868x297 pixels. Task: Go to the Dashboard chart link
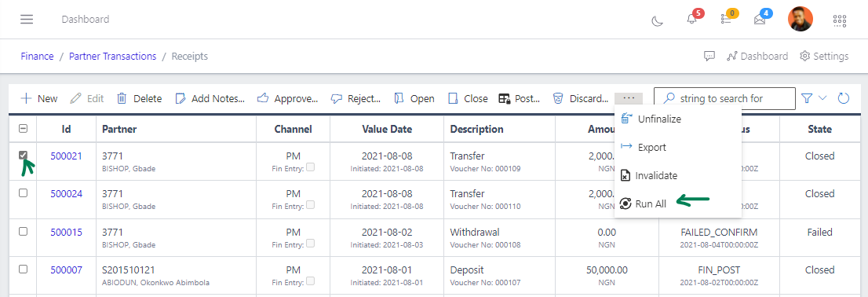[x=757, y=56]
